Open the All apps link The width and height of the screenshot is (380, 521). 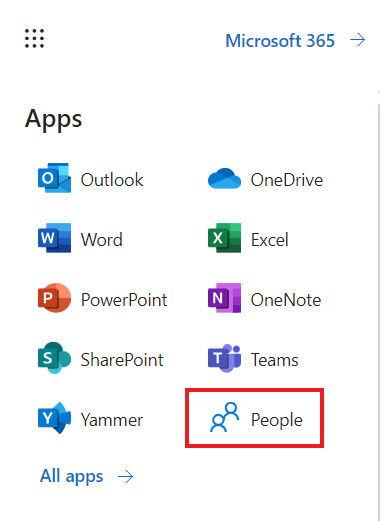72,476
